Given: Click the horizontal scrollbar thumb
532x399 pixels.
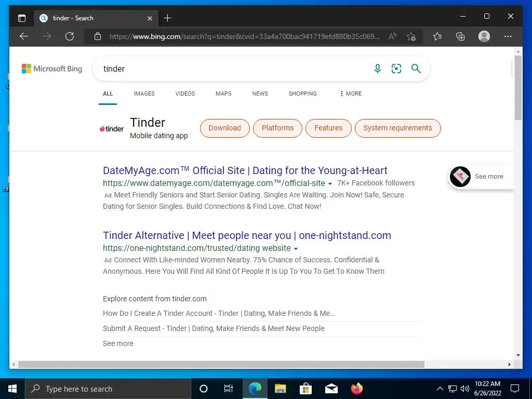Looking at the screenshot, I should pos(221,364).
